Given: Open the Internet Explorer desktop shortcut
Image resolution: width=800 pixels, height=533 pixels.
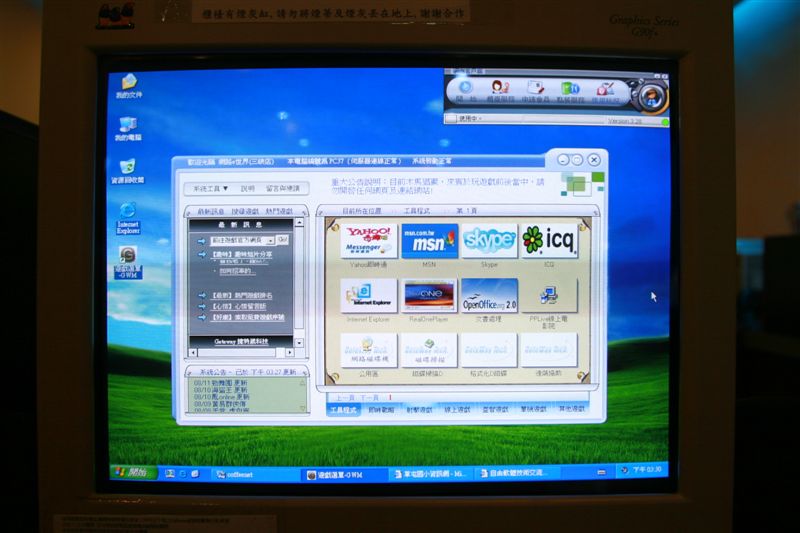Looking at the screenshot, I should 128,218.
